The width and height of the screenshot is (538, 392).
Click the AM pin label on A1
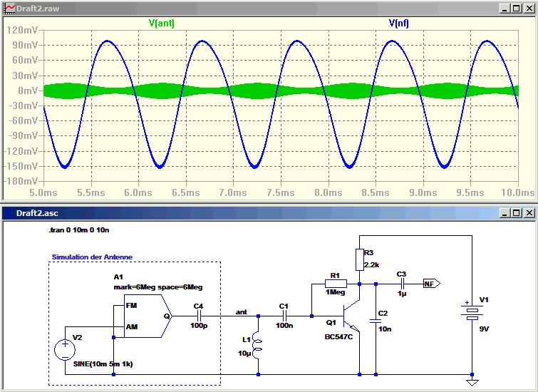point(131,326)
